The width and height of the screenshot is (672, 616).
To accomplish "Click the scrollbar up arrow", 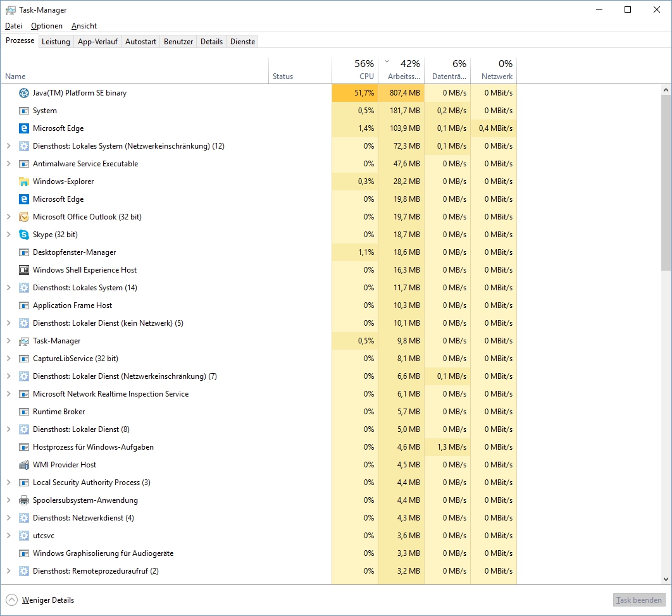I will click(x=666, y=90).
